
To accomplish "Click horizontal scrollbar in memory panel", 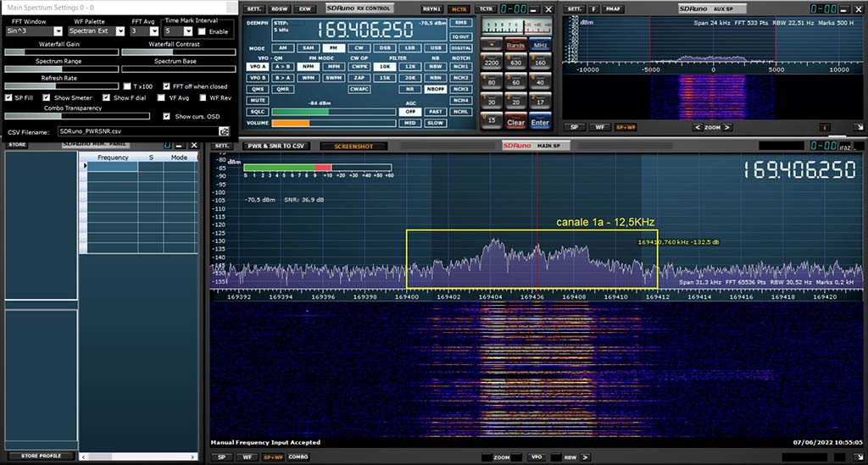I will tap(138, 457).
